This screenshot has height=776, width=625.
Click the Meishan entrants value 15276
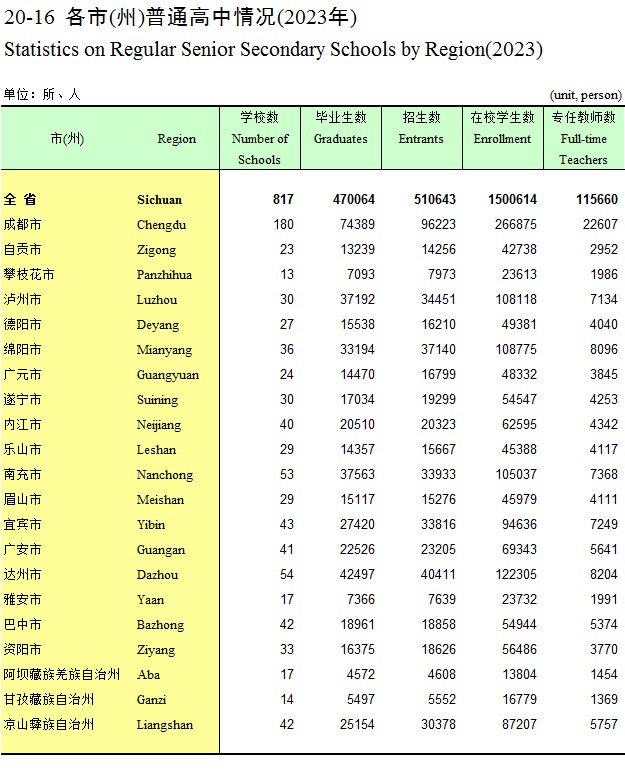click(438, 499)
